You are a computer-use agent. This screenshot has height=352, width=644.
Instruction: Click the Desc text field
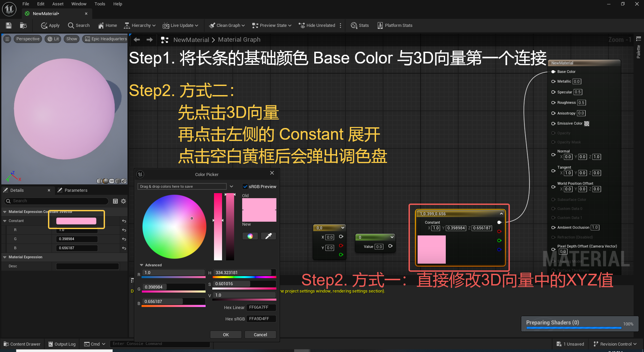(x=87, y=266)
